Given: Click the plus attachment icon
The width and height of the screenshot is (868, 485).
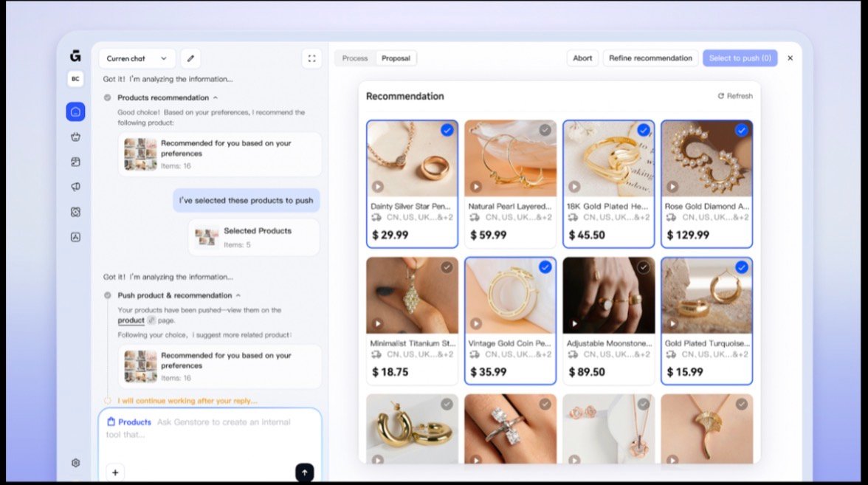Looking at the screenshot, I should [x=115, y=472].
